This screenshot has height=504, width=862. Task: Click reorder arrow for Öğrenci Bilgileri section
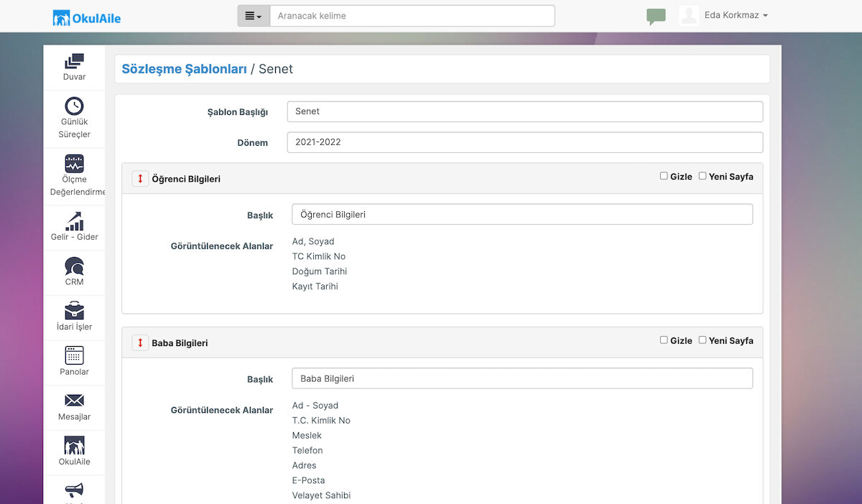point(140,179)
